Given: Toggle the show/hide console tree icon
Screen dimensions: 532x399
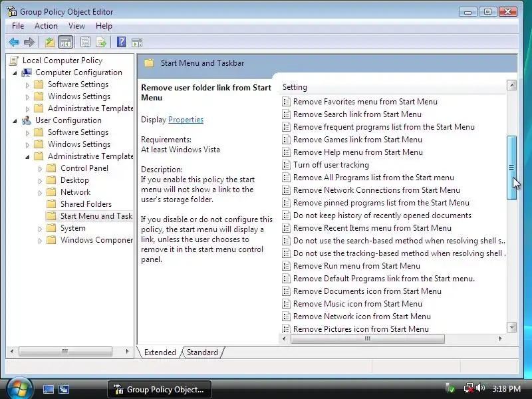Looking at the screenshot, I should pyautogui.click(x=65, y=43).
